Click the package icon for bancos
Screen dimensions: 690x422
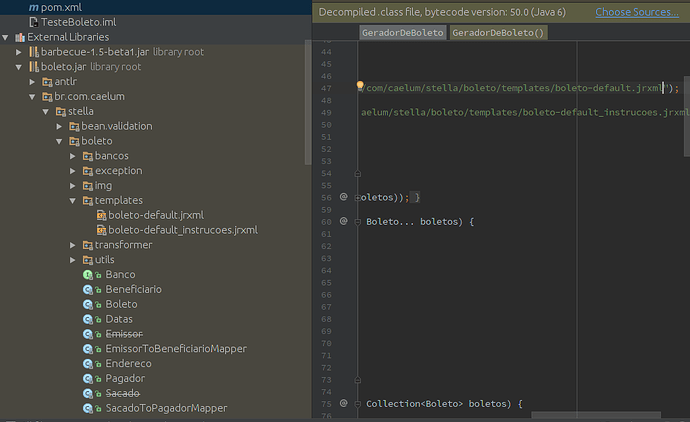[x=88, y=156]
